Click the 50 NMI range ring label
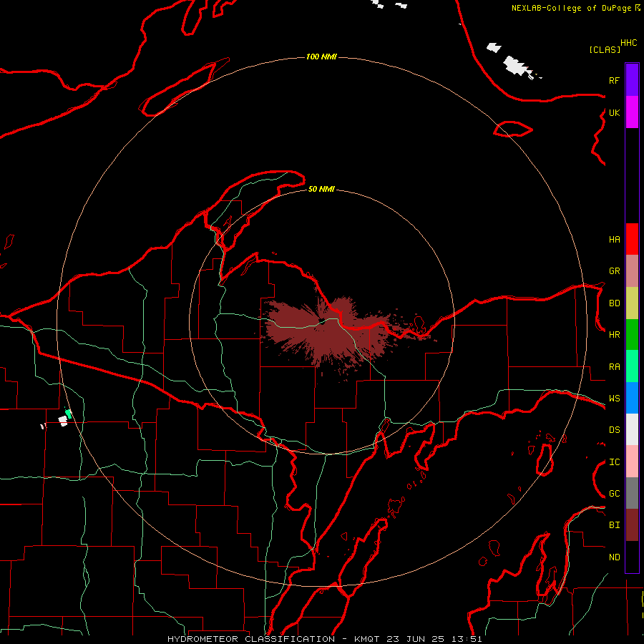Viewport: 644px width, 644px height. [x=321, y=190]
